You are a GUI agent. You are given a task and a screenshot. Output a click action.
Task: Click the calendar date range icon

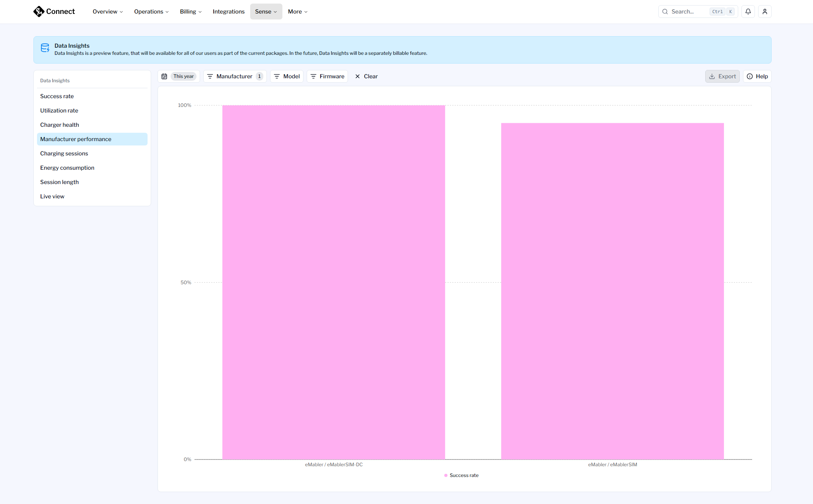coord(164,76)
